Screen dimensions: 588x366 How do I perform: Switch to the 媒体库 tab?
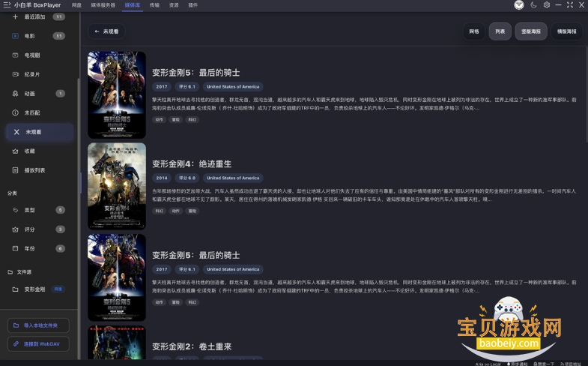tap(133, 5)
